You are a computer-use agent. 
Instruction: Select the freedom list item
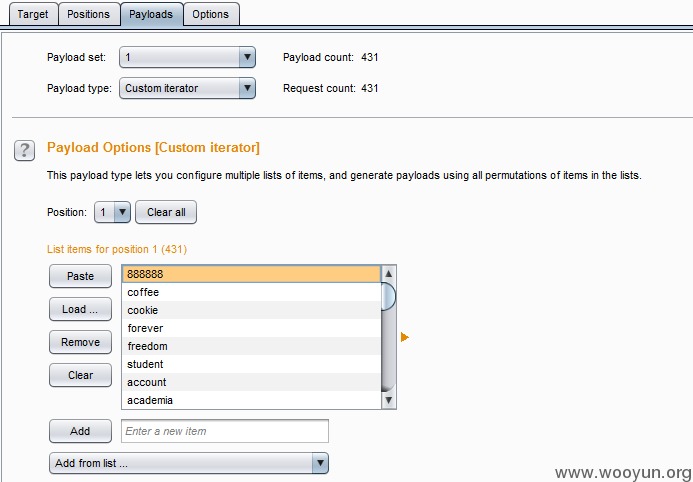[x=251, y=346]
